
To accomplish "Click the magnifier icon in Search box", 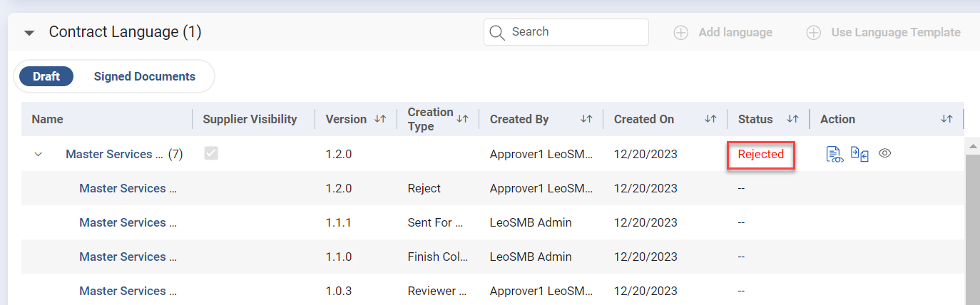I will click(x=497, y=32).
